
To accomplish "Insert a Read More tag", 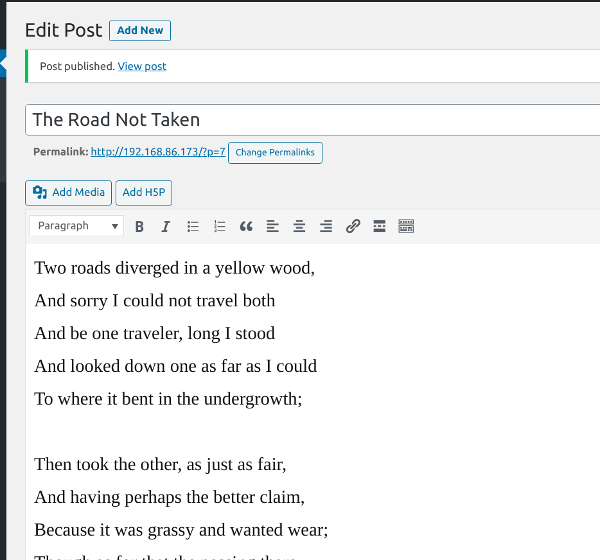I will pos(379,227).
